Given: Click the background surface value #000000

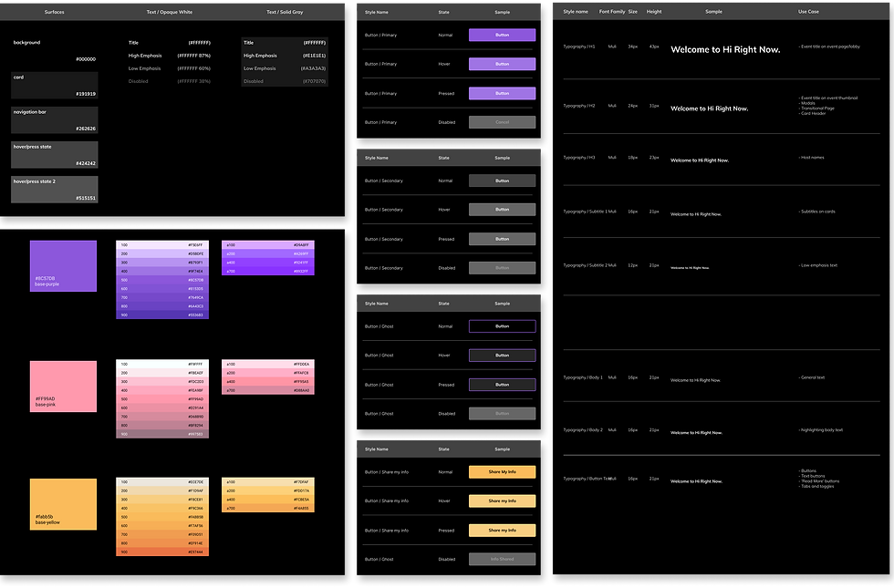Looking at the screenshot, I should click(x=86, y=59).
